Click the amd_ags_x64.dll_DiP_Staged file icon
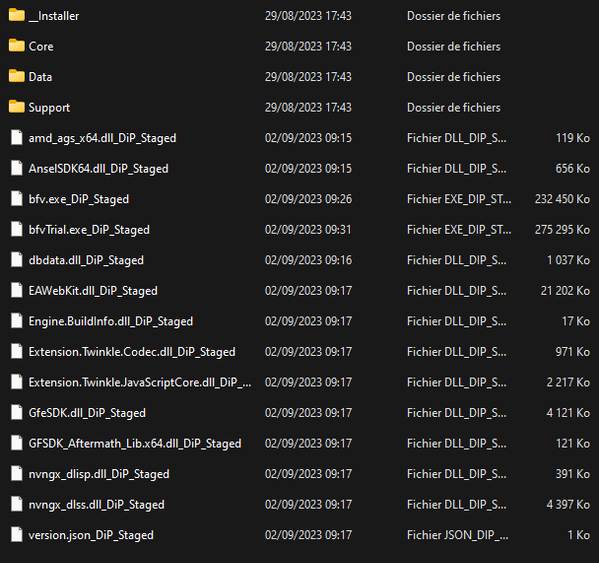The width and height of the screenshot is (599, 563). pyautogui.click(x=17, y=138)
